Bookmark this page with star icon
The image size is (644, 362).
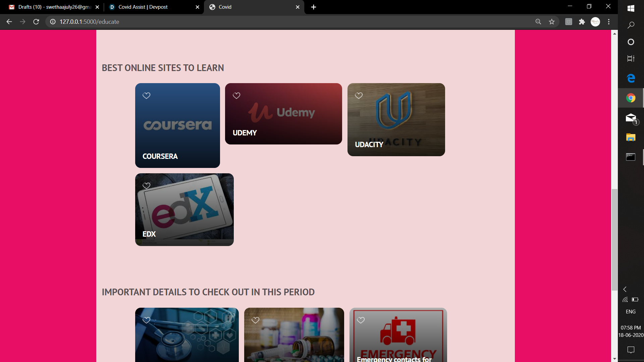tap(552, 22)
